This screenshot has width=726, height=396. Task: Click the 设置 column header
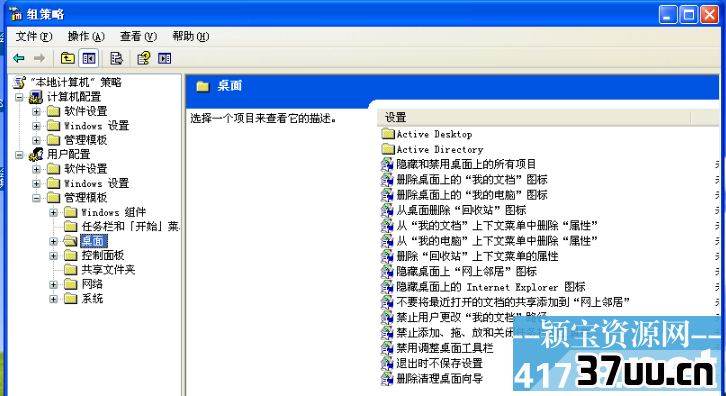pyautogui.click(x=534, y=118)
